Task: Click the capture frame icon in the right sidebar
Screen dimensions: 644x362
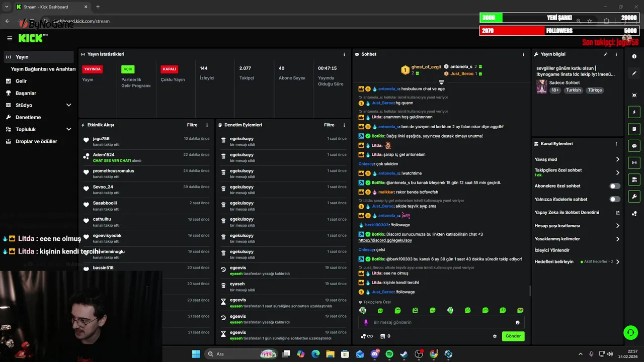Action: pyautogui.click(x=634, y=95)
